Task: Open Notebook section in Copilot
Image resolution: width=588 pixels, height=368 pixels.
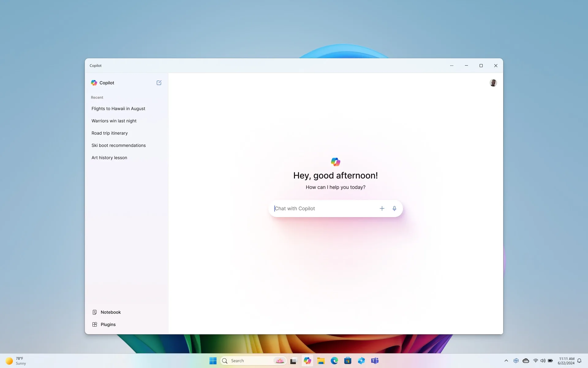Action: [106, 312]
